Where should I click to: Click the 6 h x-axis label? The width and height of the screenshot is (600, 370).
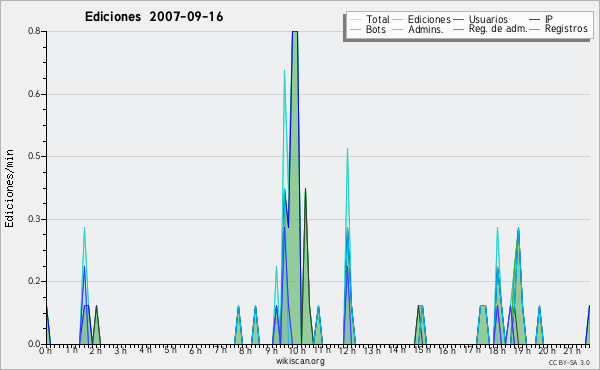pyautogui.click(x=195, y=350)
